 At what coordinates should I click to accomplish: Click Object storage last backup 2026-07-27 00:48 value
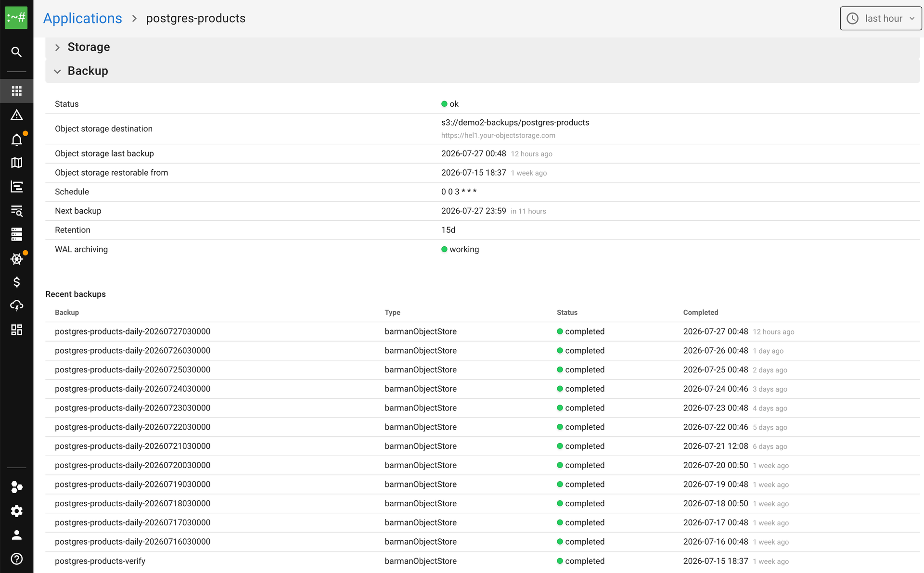[x=474, y=153]
